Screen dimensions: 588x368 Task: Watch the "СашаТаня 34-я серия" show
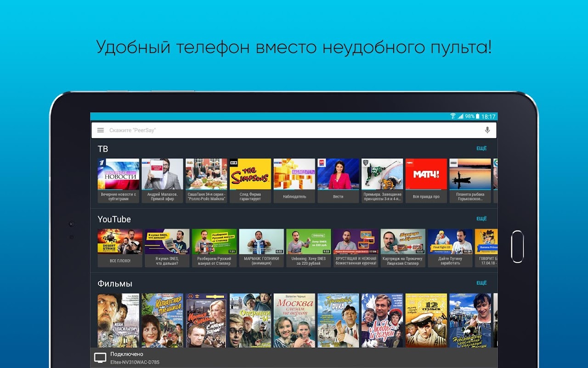point(206,181)
